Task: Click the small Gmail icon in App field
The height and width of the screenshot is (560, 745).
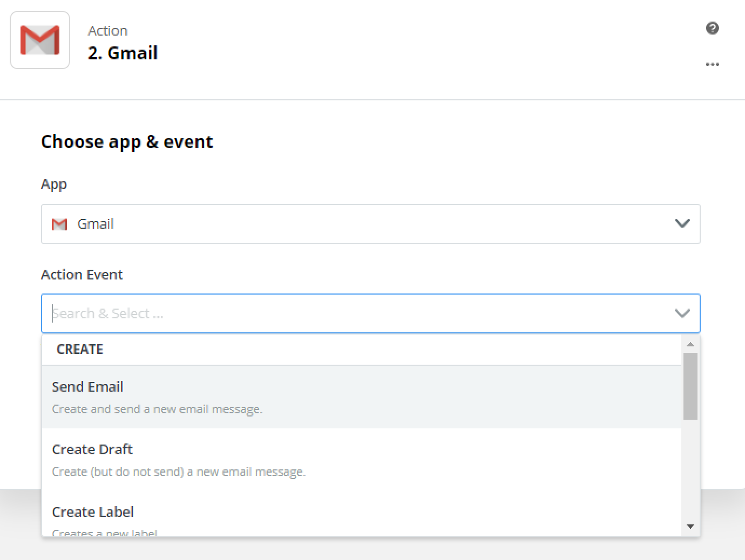Action: click(x=59, y=224)
